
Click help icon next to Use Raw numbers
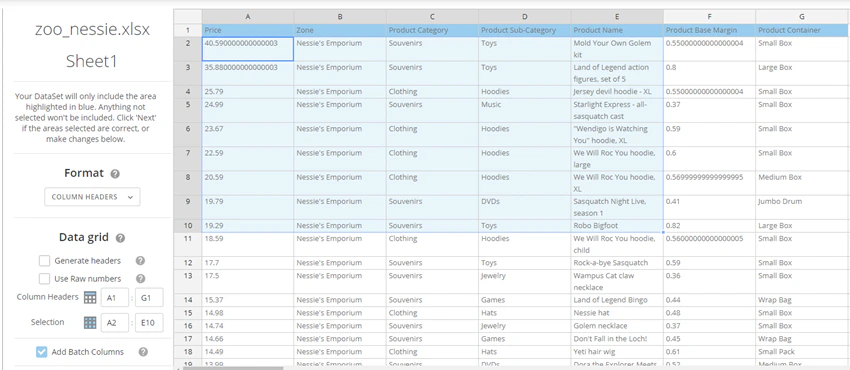[140, 278]
